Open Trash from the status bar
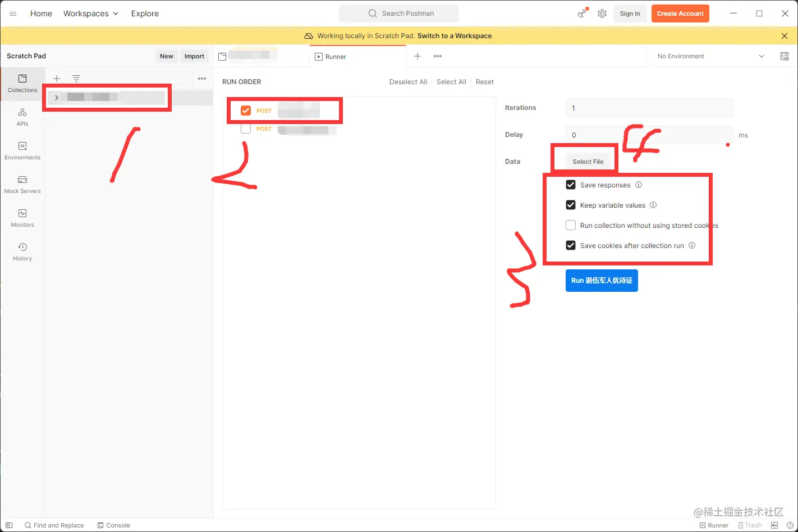This screenshot has height=532, width=798. 750,525
